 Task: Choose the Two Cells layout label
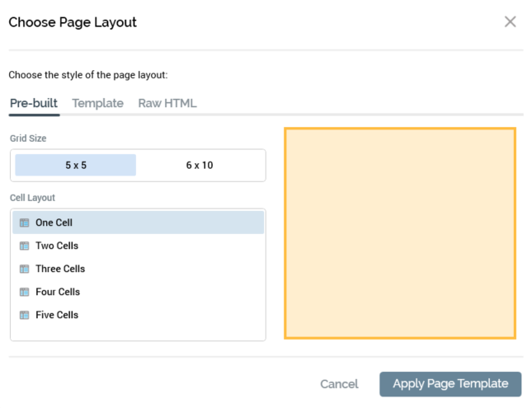point(57,246)
